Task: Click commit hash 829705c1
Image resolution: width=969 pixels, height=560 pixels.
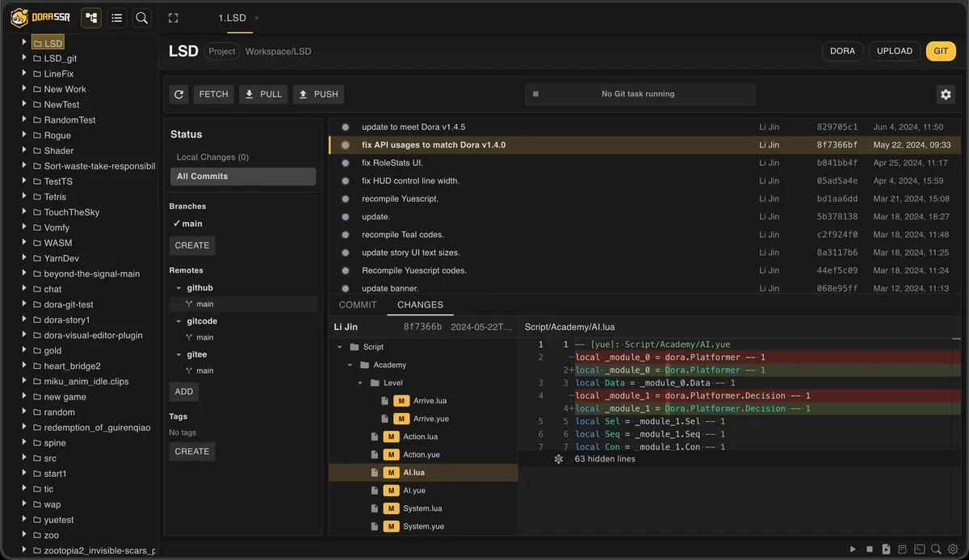Action: pyautogui.click(x=837, y=127)
